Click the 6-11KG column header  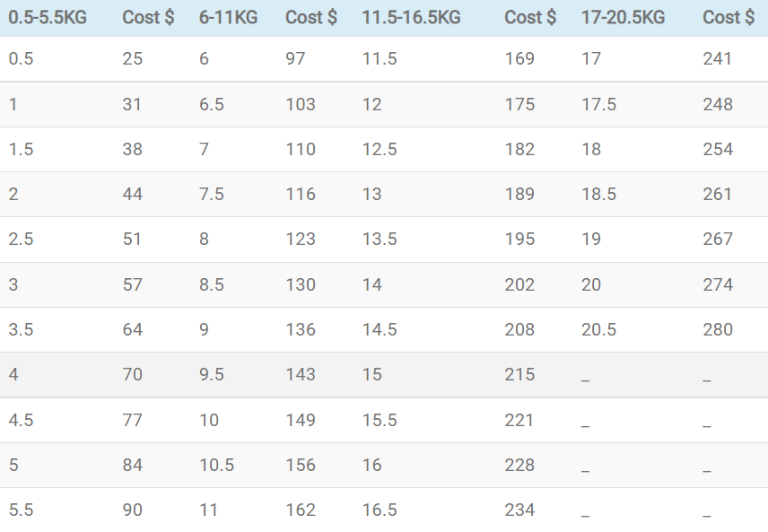pyautogui.click(x=228, y=17)
